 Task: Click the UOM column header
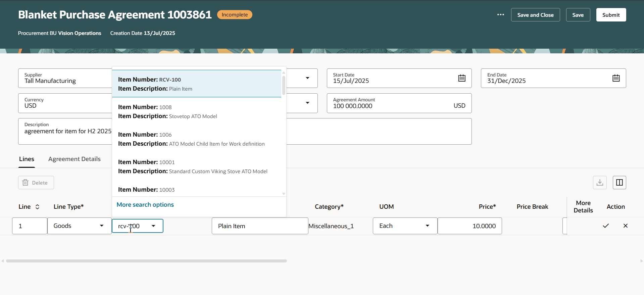386,207
